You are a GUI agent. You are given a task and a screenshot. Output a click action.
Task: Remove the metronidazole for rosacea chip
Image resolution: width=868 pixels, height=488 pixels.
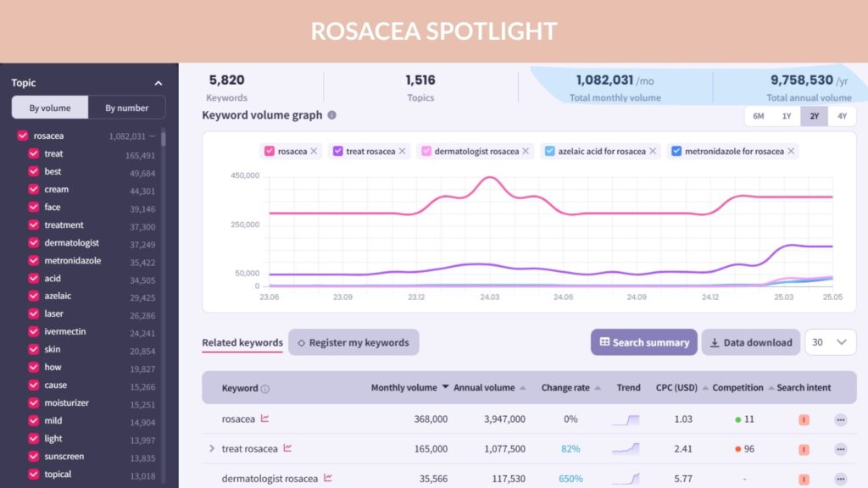click(791, 151)
